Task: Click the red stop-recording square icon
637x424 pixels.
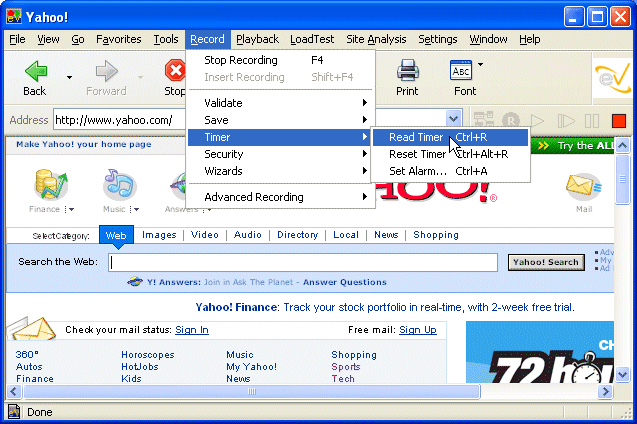Action: click(619, 121)
